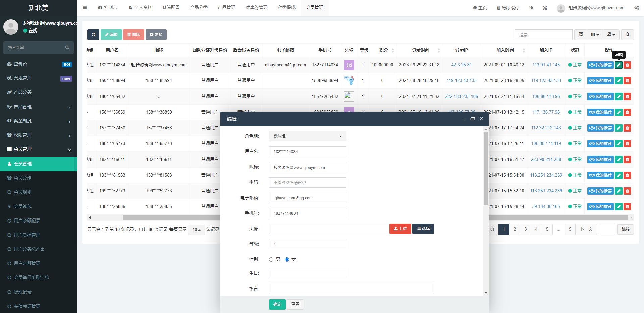Viewport: 644px width, 313px height.
Task: Click the search magnifier button above table
Action: [627, 35]
